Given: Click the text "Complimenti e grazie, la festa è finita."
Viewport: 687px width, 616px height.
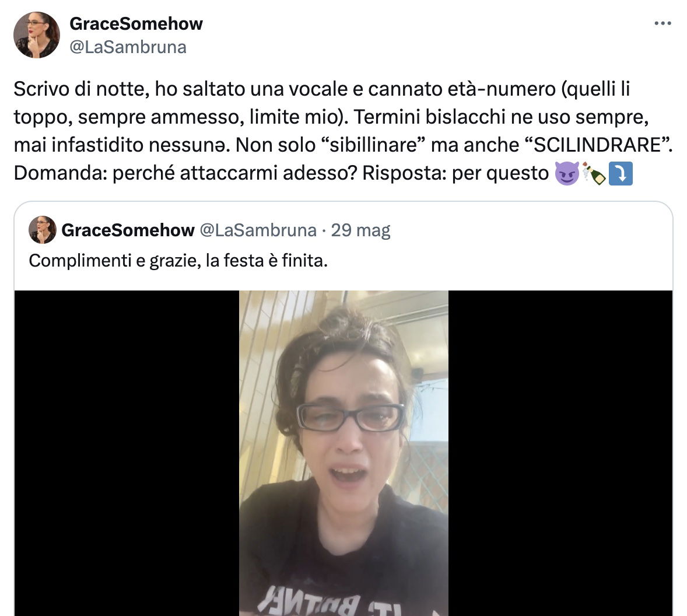Looking at the screenshot, I should coord(178,261).
